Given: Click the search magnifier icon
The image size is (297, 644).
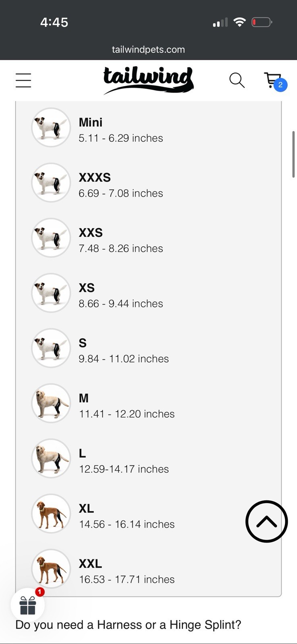Looking at the screenshot, I should click(237, 80).
